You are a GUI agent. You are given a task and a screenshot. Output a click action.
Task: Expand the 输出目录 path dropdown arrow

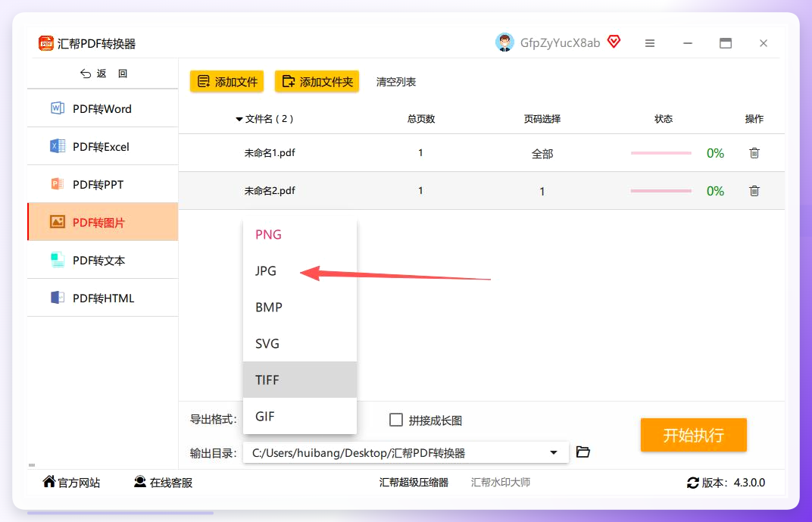pos(554,452)
